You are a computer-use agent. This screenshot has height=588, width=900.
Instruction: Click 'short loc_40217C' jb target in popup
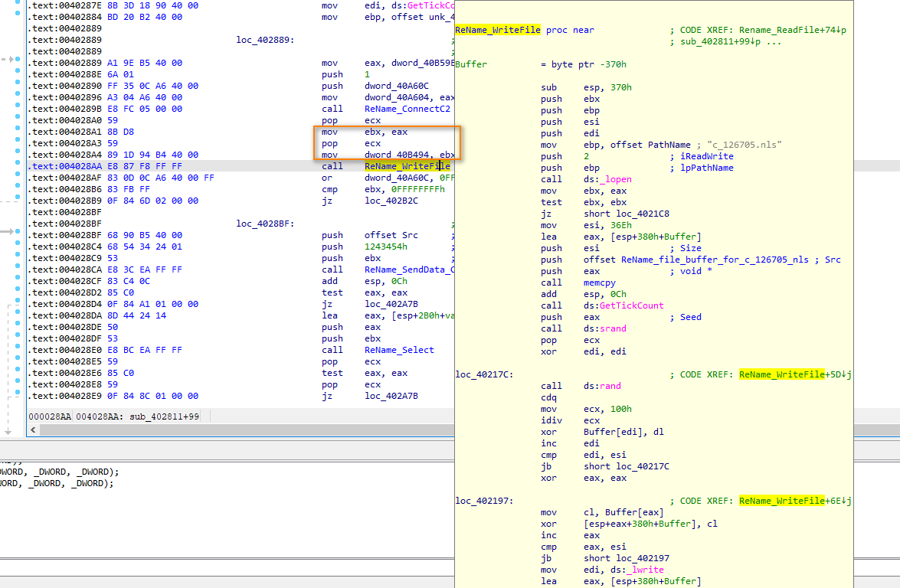pos(627,465)
